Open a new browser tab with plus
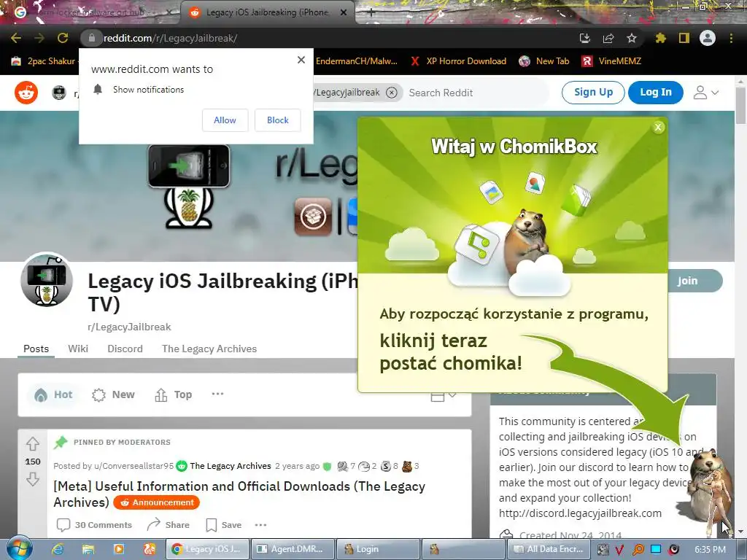747x560 pixels. 371,13
